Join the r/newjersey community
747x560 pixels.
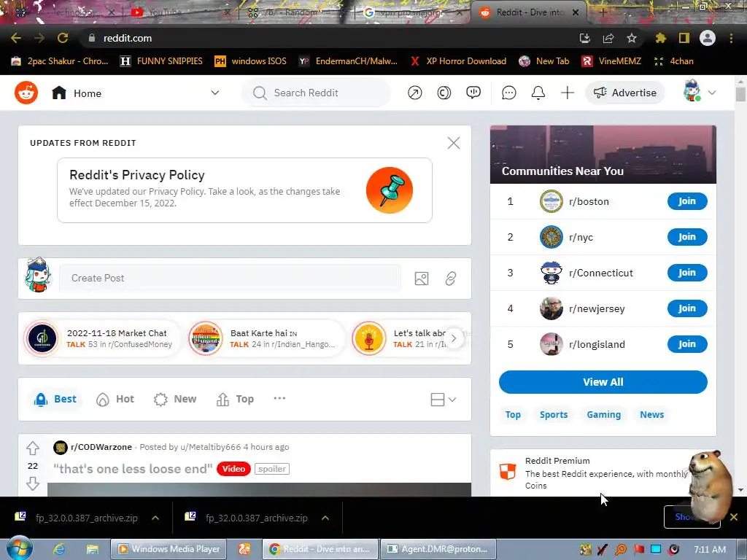coord(687,308)
